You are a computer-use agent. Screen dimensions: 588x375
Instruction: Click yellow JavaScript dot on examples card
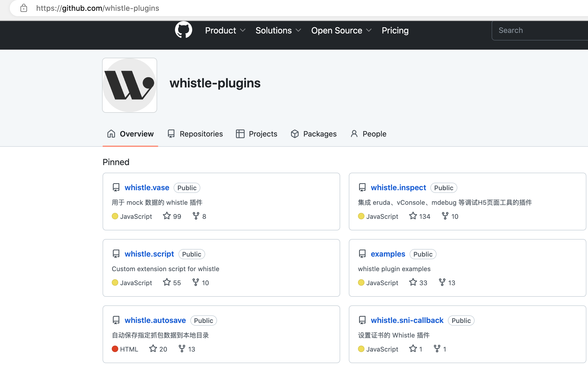click(361, 282)
